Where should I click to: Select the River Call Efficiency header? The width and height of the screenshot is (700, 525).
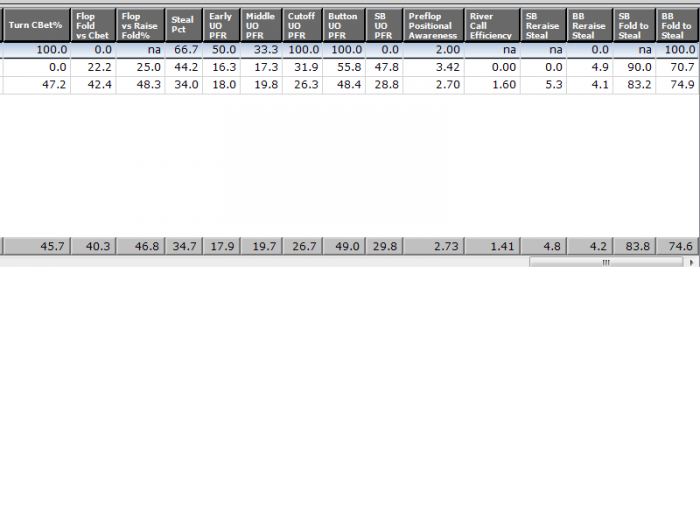click(492, 25)
